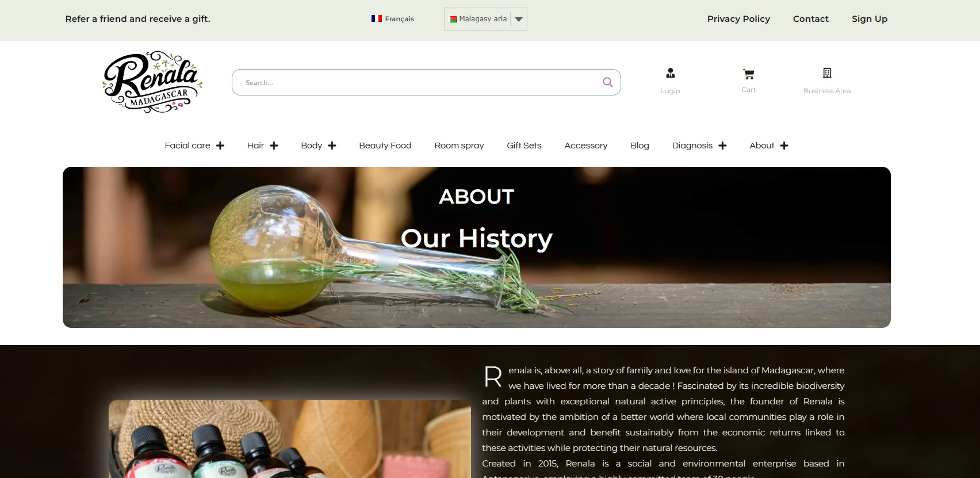Open Accessory page
The image size is (980, 478).
pos(585,146)
